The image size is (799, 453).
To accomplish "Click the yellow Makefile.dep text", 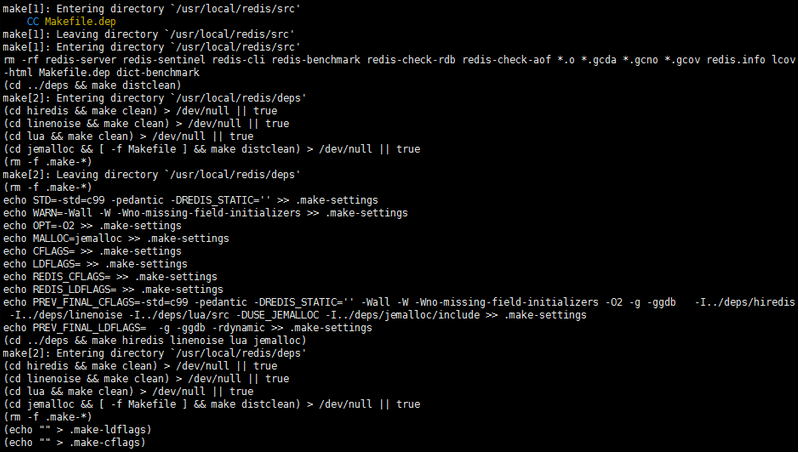I will click(80, 22).
